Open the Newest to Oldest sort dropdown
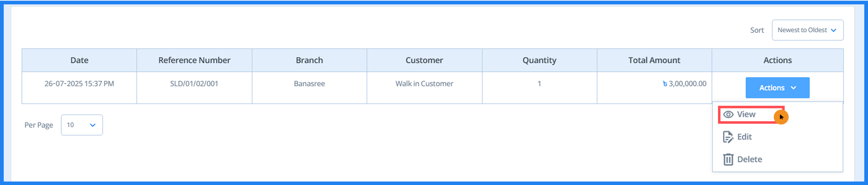The image size is (868, 185). point(807,30)
